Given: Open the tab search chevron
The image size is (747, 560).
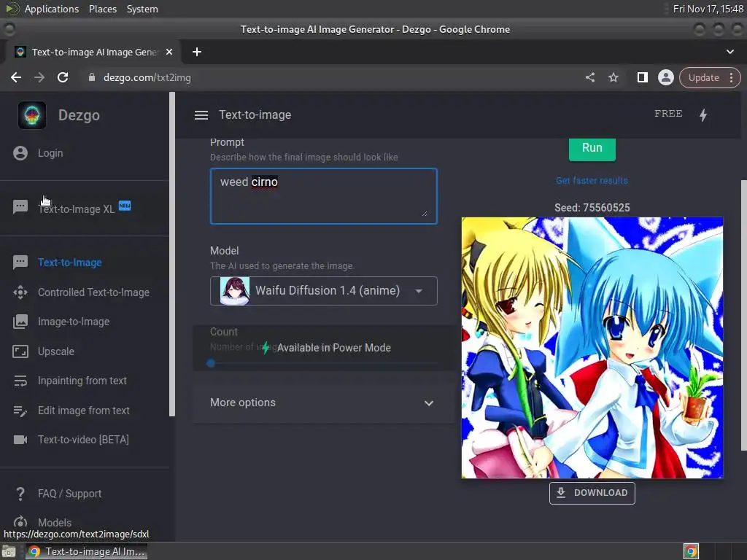Looking at the screenshot, I should click(x=729, y=52).
